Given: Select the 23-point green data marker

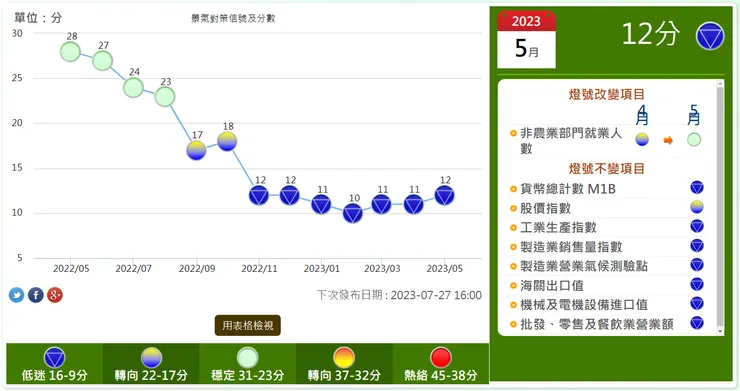Looking at the screenshot, I should tap(165, 96).
